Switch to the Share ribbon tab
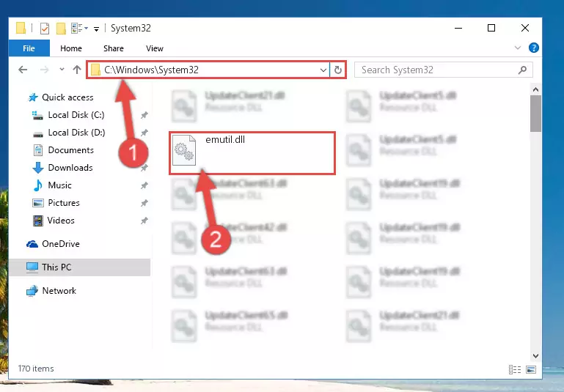This screenshot has width=564, height=392. point(113,48)
